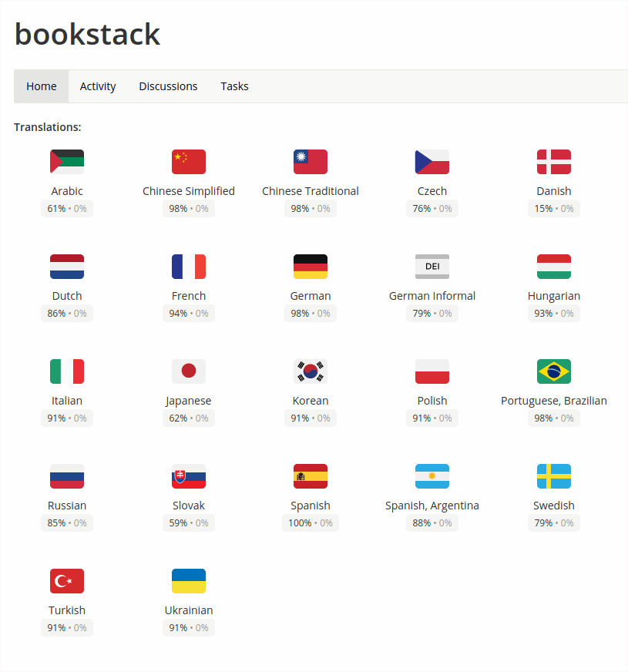This screenshot has width=628, height=672.
Task: Open the German Informal DEI icon
Action: 432,267
